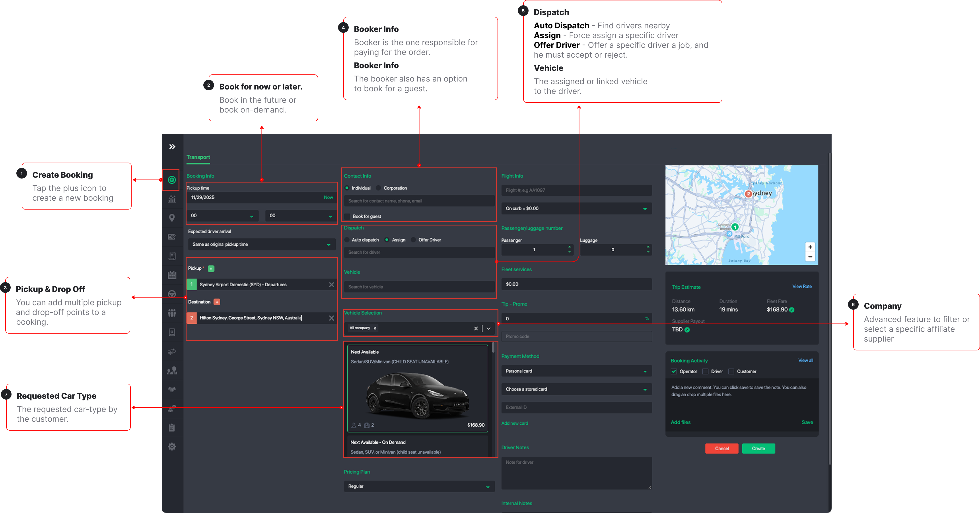Click the green Create button
The height and width of the screenshot is (513, 980).
pyautogui.click(x=758, y=449)
